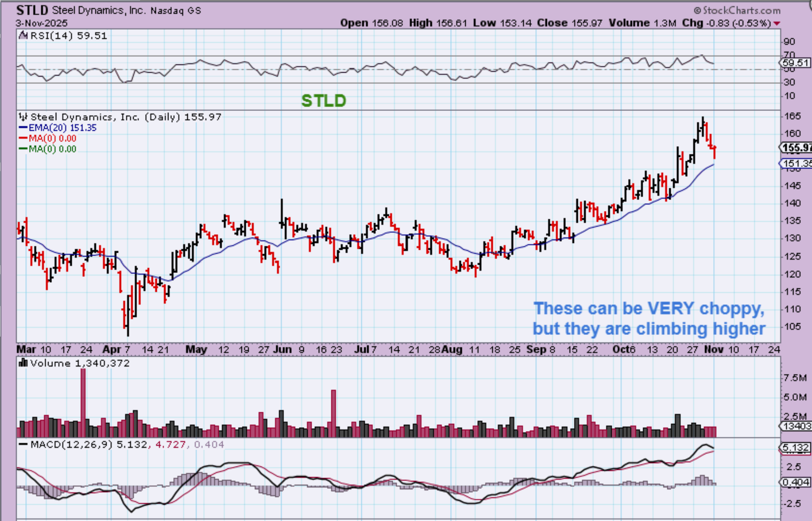Image resolution: width=812 pixels, height=521 pixels.
Task: Click the 135 price axis label
Action: 792,221
